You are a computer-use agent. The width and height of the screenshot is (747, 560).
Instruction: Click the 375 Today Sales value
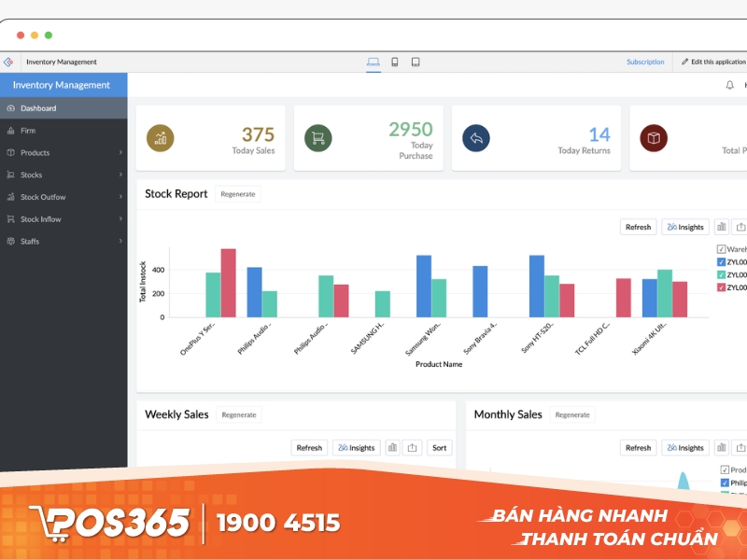pos(258,134)
